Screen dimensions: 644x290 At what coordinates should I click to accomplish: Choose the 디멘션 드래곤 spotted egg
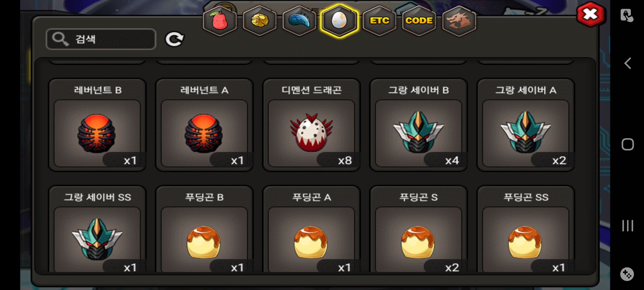tap(311, 125)
